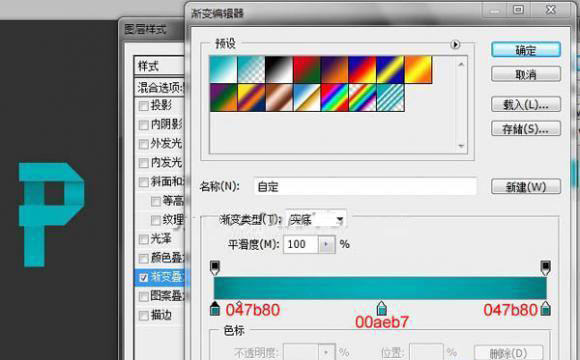Enable the 投影 checkbox in layer style
Image resolution: width=580 pixels, height=360 pixels.
pos(144,106)
